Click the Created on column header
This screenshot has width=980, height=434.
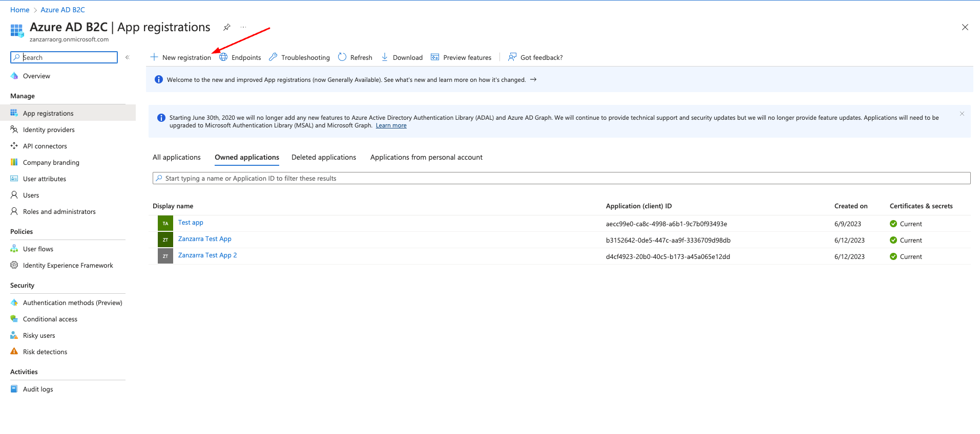click(851, 206)
